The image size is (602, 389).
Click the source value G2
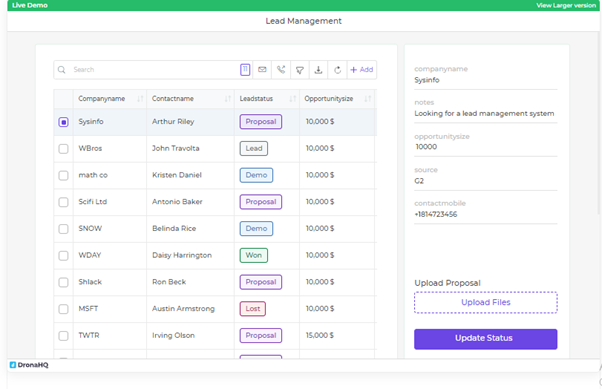point(419,180)
